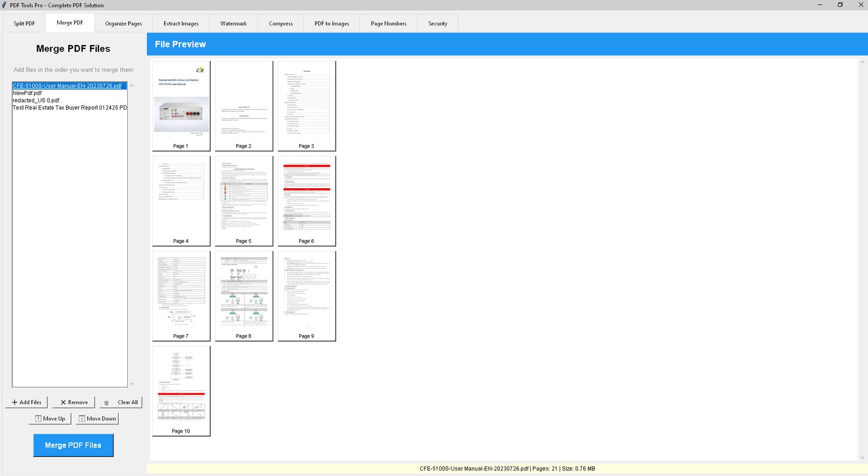Move the selected file up

[50, 419]
